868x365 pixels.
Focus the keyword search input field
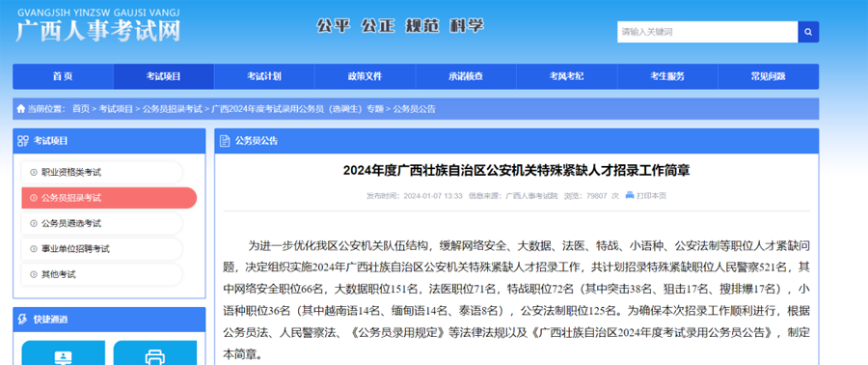coord(708,32)
